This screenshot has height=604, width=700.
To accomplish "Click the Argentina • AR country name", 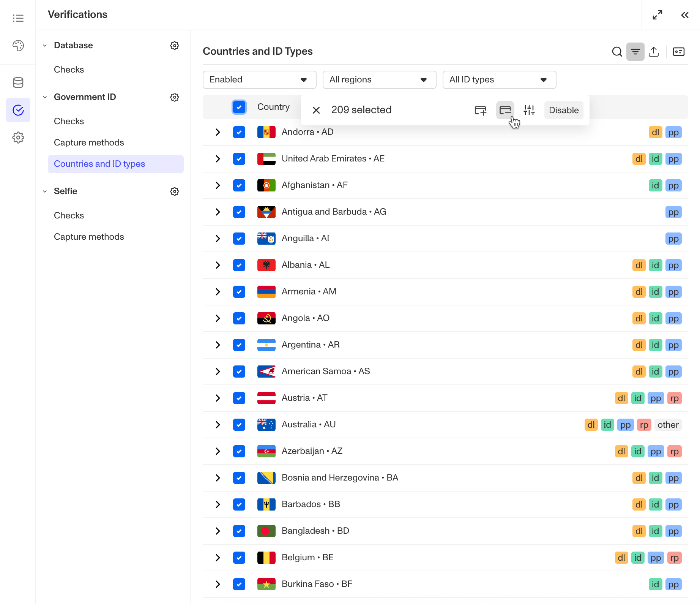I will [311, 345].
